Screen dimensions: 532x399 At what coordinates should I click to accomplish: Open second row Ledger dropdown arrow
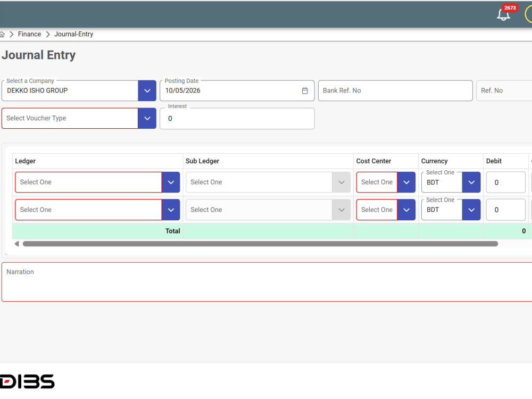(x=171, y=210)
